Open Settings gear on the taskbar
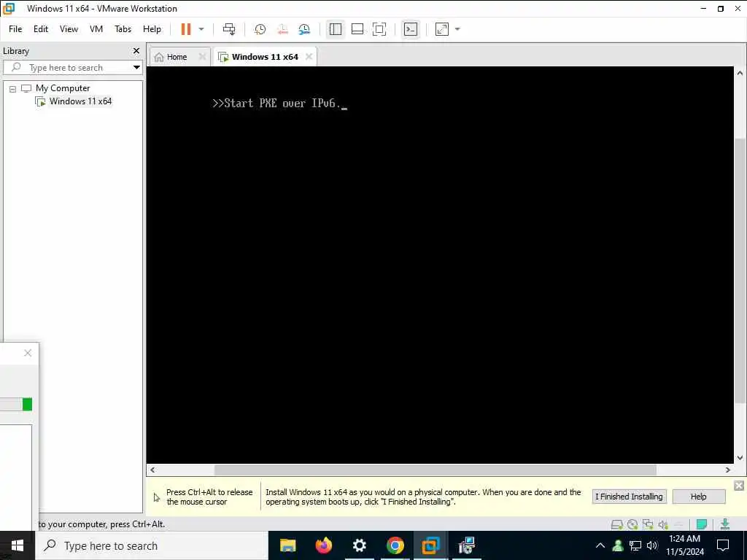Image resolution: width=747 pixels, height=560 pixels. coord(359,545)
